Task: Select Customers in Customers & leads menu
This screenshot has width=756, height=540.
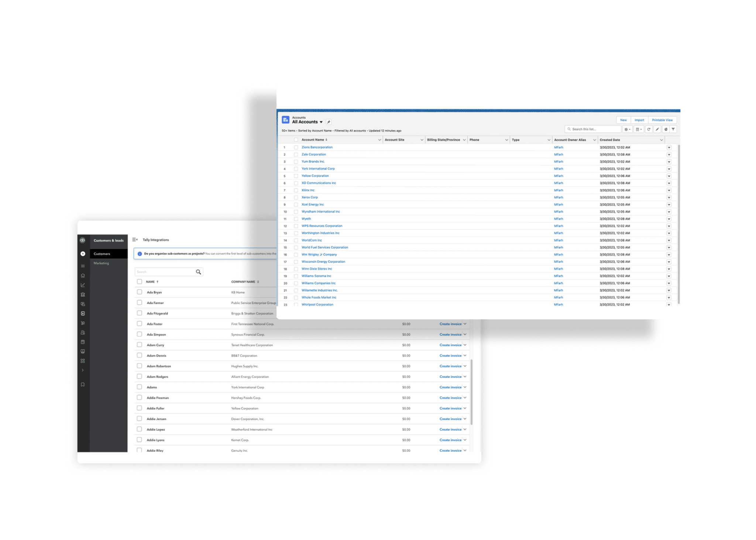Action: 109,254
